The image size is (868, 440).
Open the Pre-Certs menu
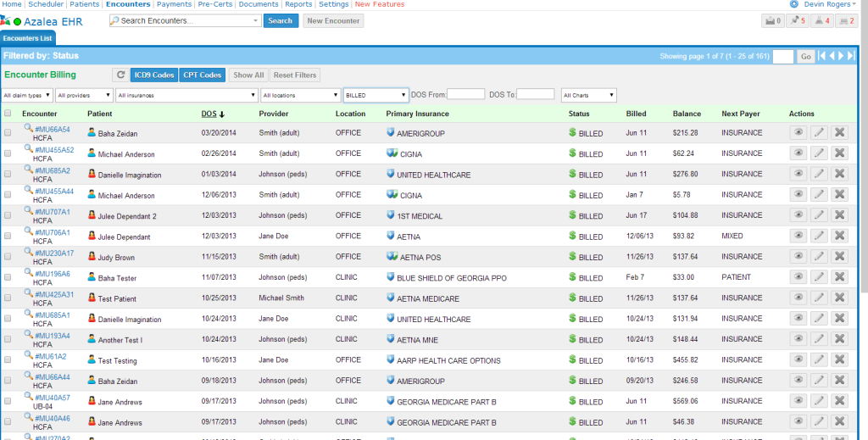click(215, 4)
